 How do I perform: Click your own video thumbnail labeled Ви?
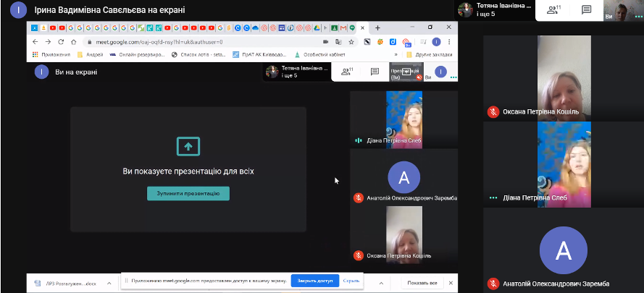[623, 10]
